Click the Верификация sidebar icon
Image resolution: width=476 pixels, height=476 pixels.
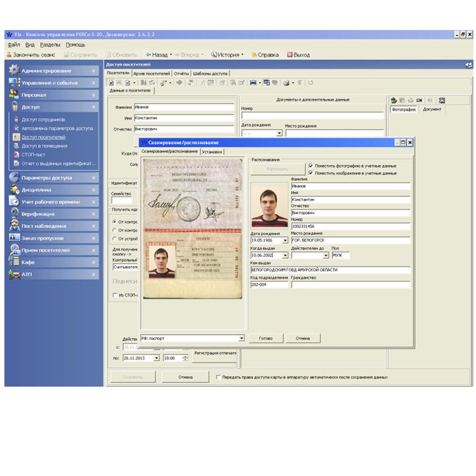(x=14, y=214)
